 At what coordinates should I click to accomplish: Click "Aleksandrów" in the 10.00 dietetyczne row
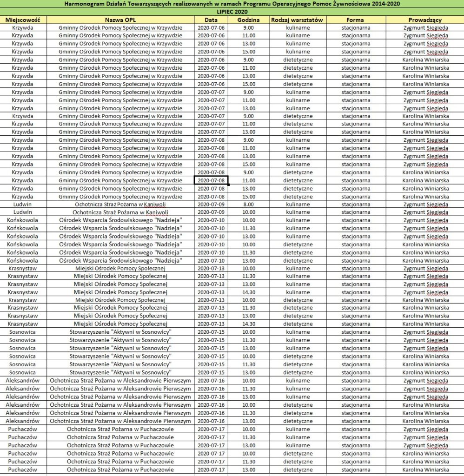(x=23, y=405)
